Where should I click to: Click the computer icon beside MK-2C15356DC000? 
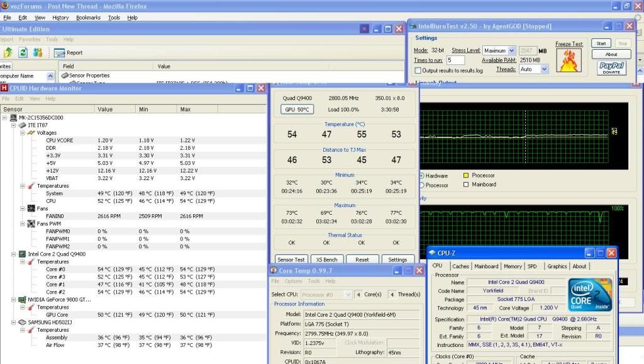coord(14,118)
